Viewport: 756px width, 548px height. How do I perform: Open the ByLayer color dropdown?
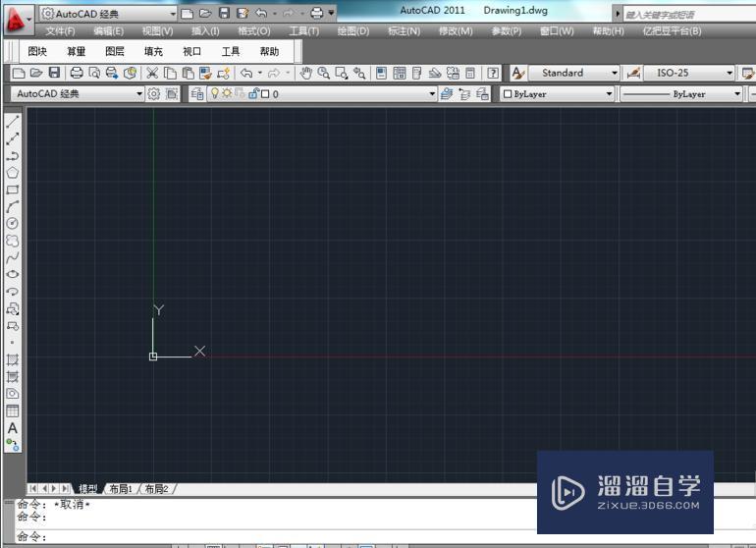[x=609, y=93]
